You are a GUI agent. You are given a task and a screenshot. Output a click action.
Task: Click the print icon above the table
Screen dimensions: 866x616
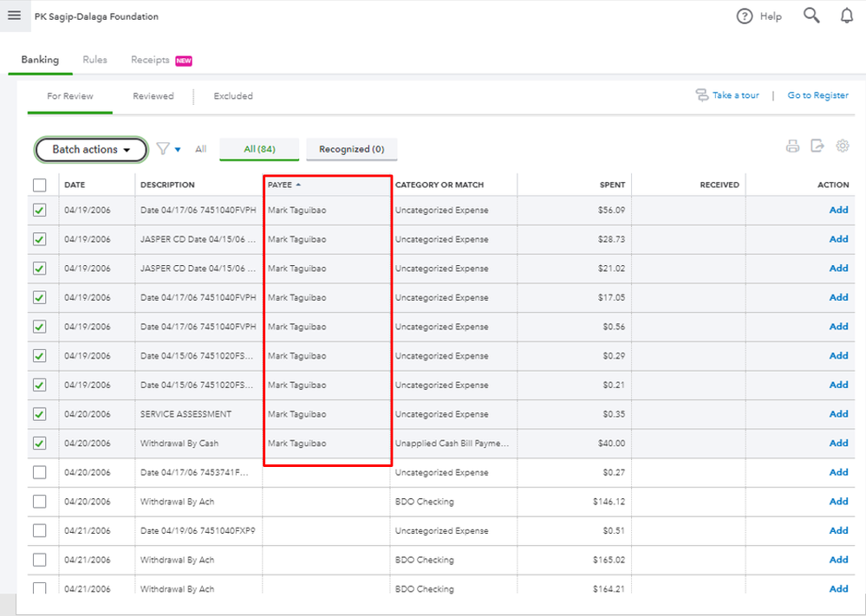792,146
